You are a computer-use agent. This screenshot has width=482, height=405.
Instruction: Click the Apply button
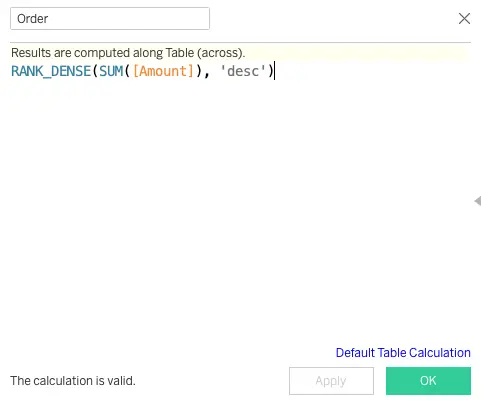[331, 381]
